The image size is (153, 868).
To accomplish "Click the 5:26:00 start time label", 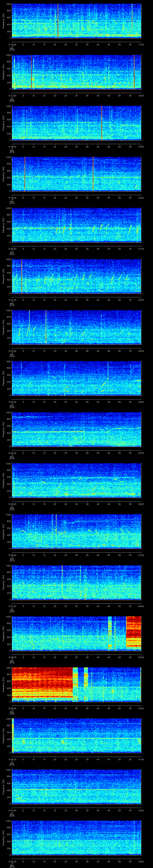I will pyautogui.click(x=12, y=555).
